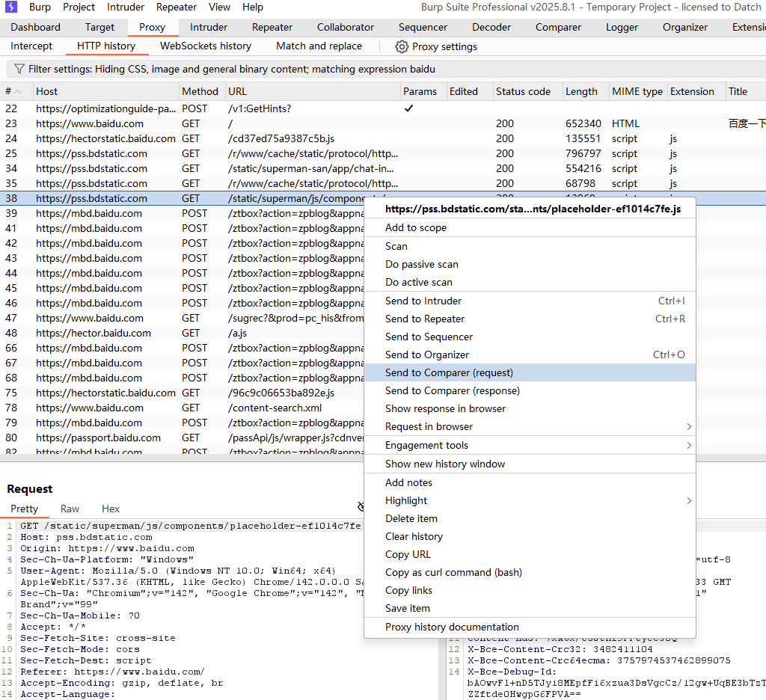This screenshot has height=700, width=766.
Task: Expand Highlight submenu arrow
Action: (689, 501)
